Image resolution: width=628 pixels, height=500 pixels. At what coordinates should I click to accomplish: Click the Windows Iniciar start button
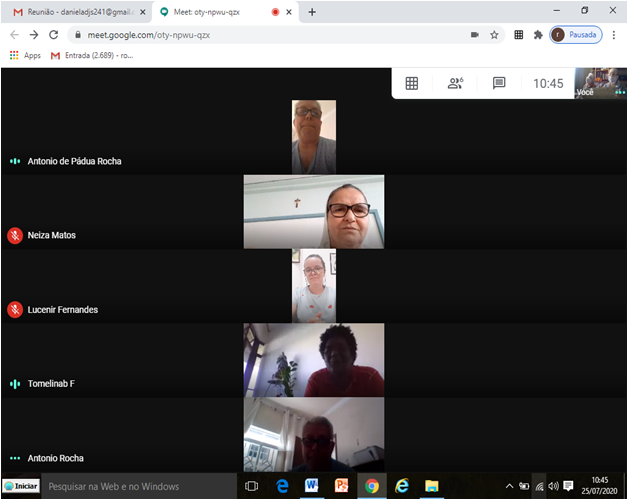(x=20, y=486)
